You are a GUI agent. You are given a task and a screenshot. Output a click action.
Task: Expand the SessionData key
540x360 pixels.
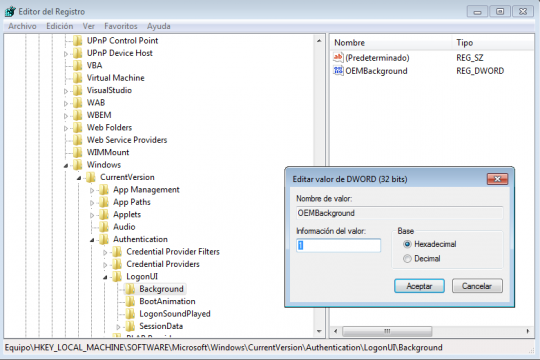tap(118, 327)
